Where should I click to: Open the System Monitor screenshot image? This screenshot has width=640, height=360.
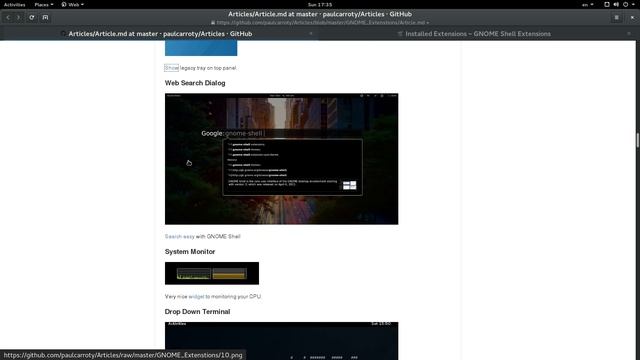coord(212,273)
